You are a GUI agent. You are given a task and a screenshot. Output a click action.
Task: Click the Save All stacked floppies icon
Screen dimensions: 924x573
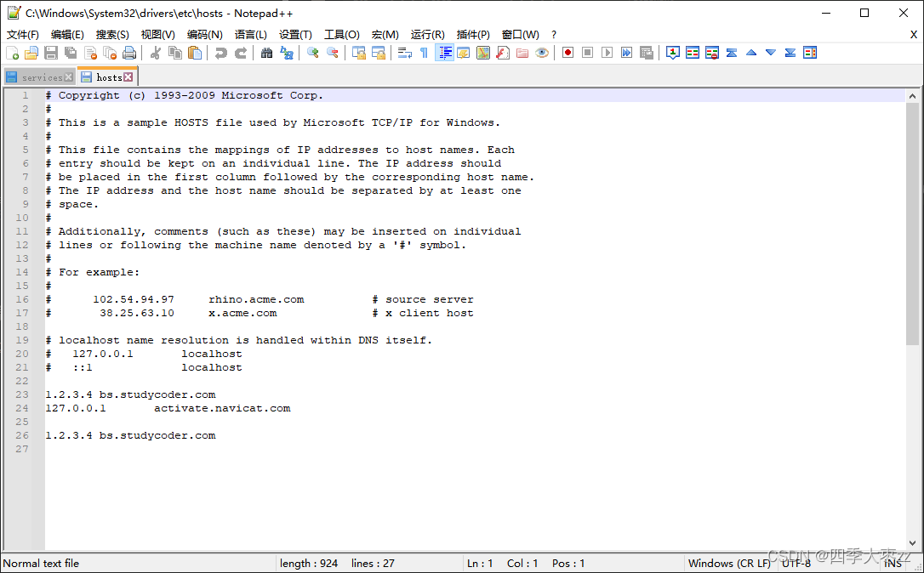pyautogui.click(x=71, y=53)
